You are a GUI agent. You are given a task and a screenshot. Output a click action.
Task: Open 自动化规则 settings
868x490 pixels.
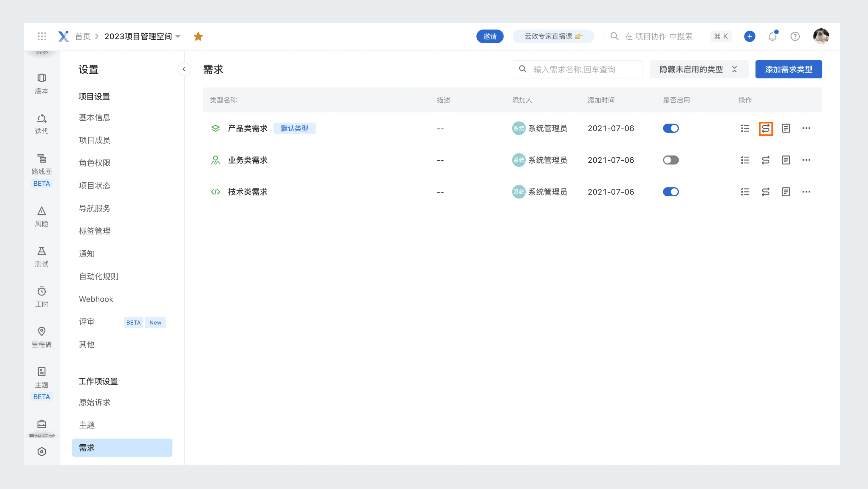coord(99,277)
